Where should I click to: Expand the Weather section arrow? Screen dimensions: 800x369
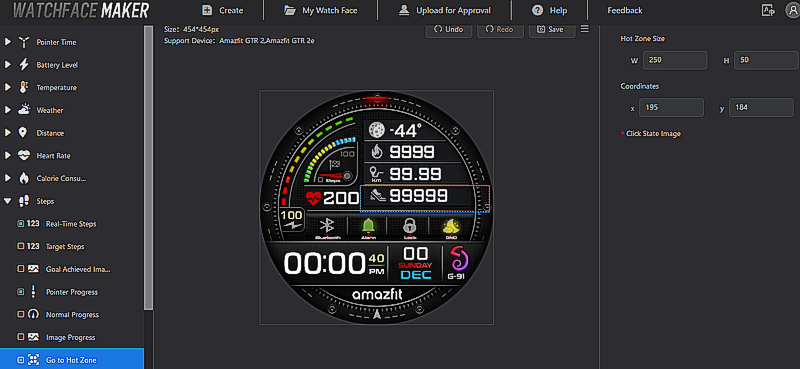tap(8, 110)
